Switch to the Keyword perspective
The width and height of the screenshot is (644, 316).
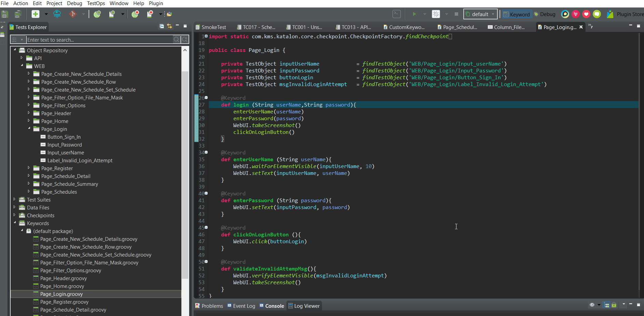[x=516, y=14]
